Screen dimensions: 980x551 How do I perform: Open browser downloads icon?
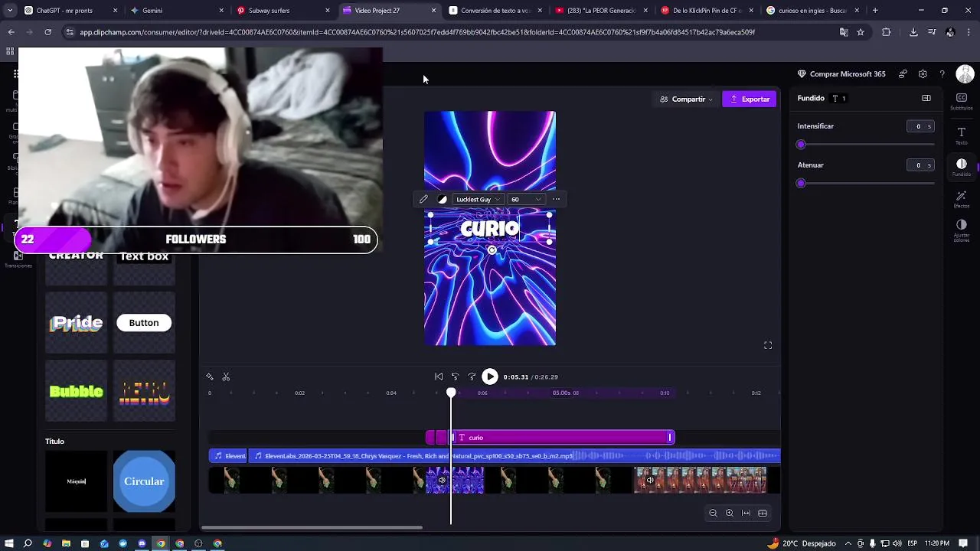[x=913, y=32]
